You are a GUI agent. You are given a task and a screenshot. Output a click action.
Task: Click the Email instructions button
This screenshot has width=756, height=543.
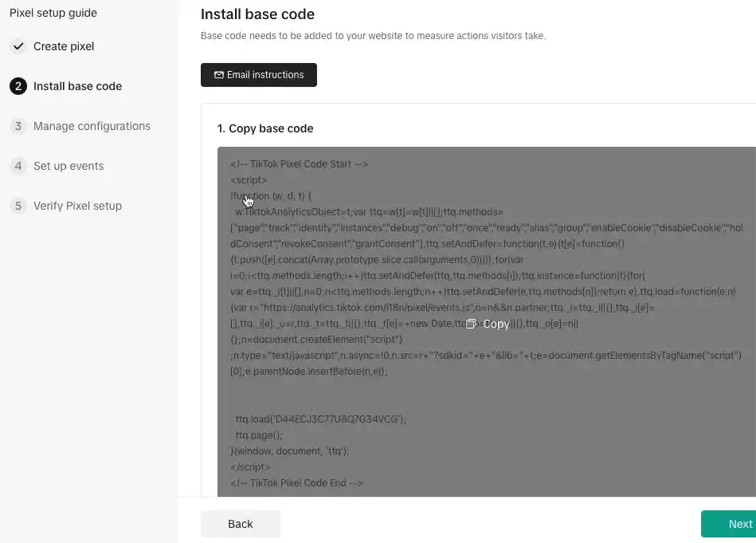coord(258,75)
